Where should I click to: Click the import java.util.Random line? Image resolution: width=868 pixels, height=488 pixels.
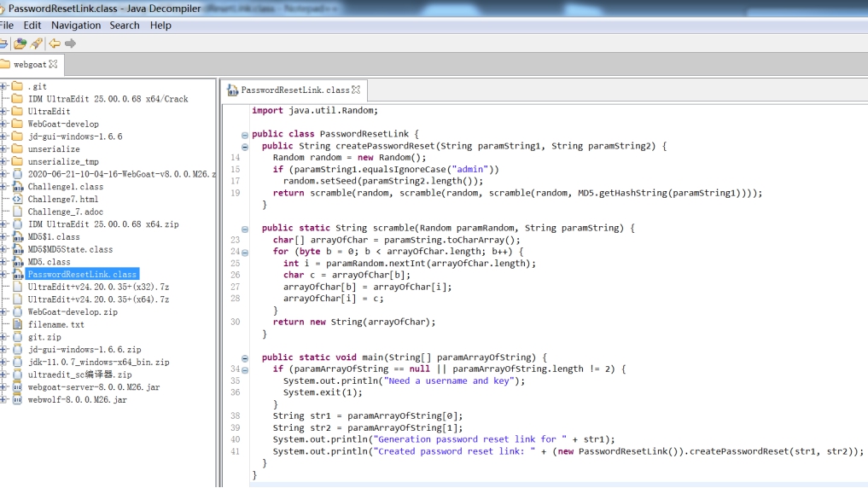[315, 111]
